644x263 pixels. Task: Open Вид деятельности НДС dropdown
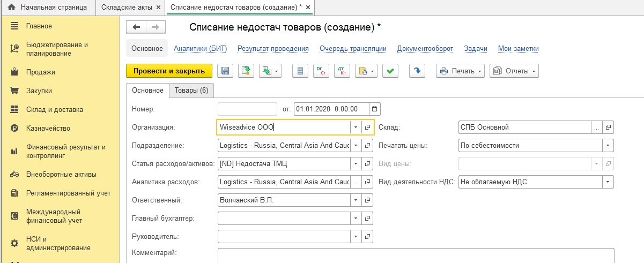[608, 182]
